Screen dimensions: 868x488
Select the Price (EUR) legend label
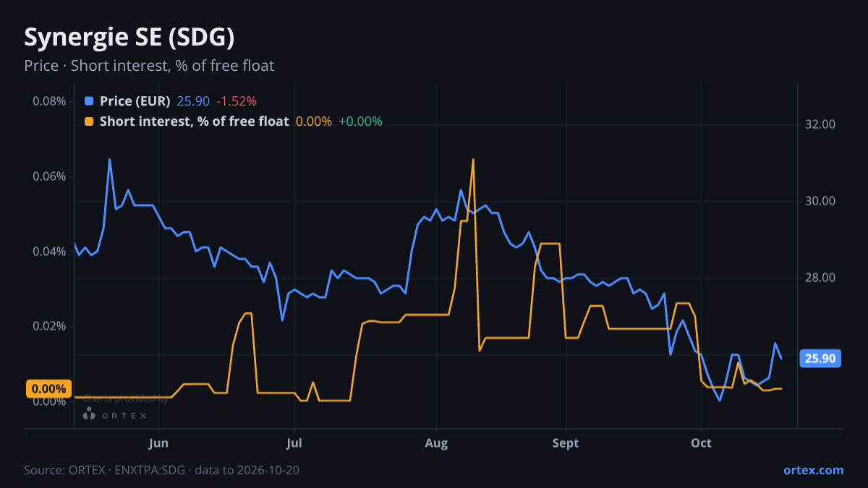[135, 101]
